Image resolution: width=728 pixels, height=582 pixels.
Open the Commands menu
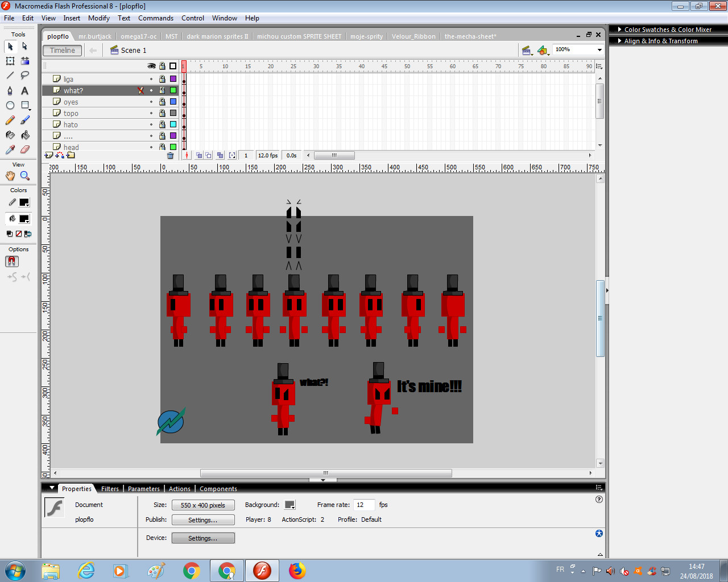(x=156, y=18)
